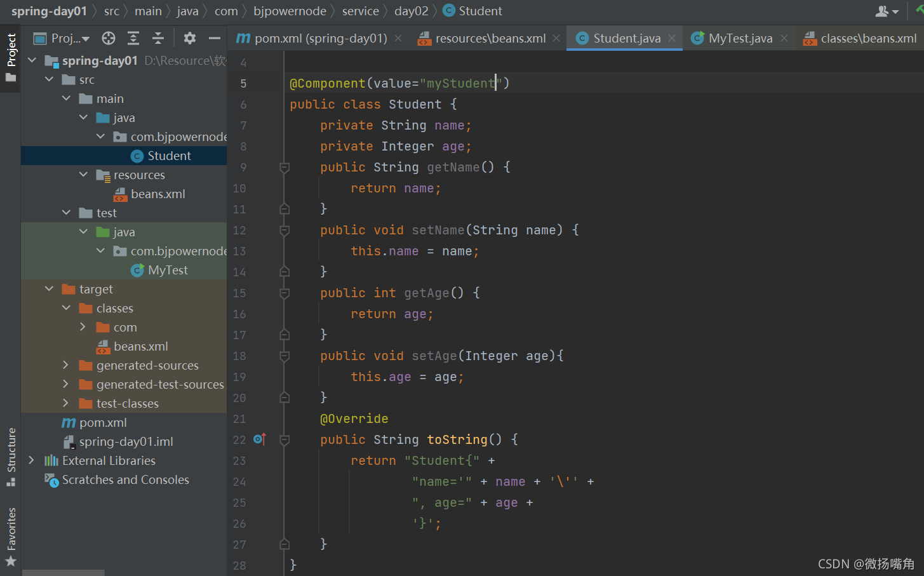The image size is (924, 576).
Task: Open the Project tool window side tab
Action: click(11, 58)
